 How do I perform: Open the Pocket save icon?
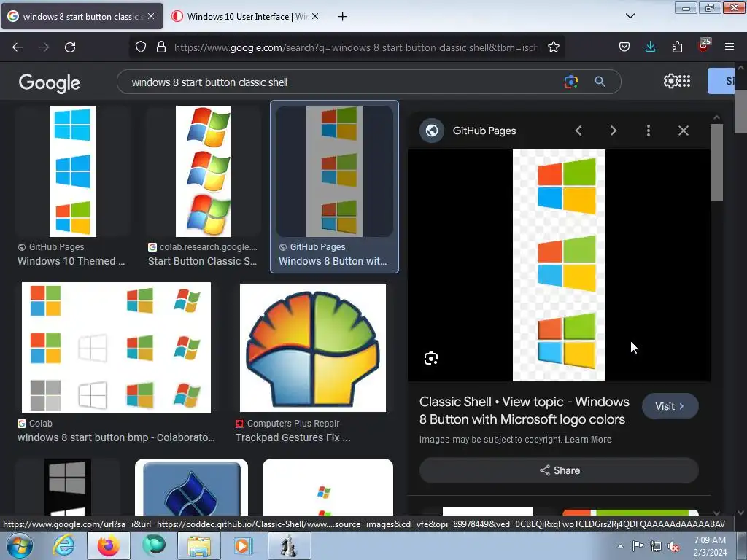[x=624, y=47]
